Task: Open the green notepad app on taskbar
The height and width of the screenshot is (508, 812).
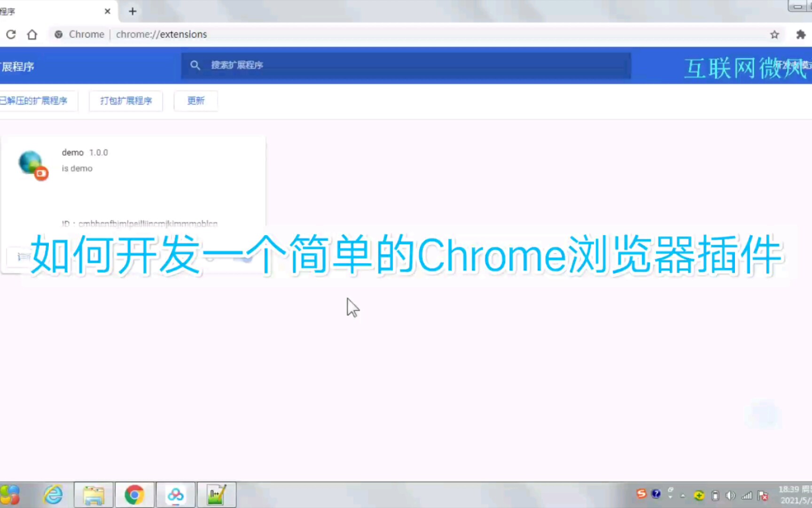Action: point(216,495)
